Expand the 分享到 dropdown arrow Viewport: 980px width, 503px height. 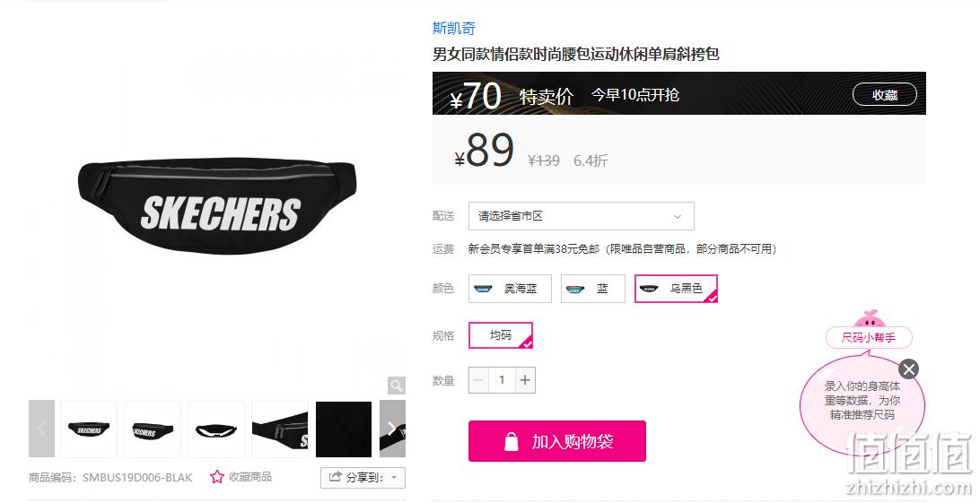point(394,477)
